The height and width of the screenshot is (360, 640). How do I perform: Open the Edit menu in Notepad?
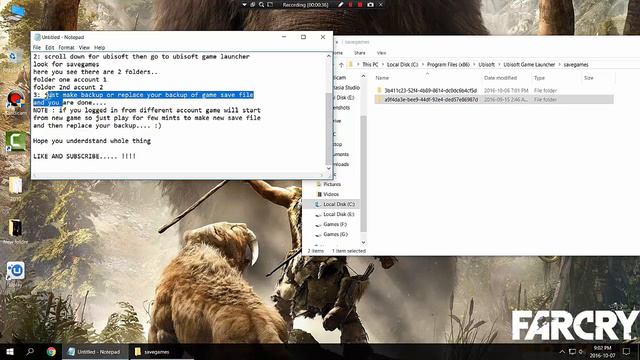[x=50, y=47]
